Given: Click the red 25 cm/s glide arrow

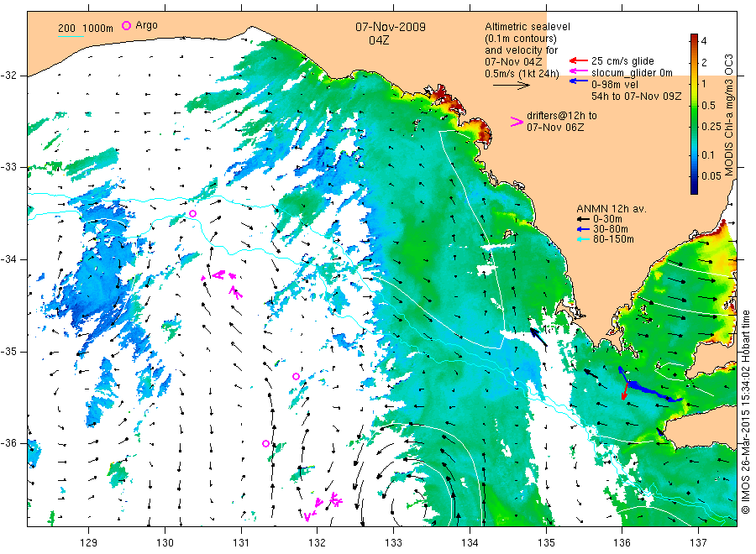Looking at the screenshot, I should point(578,60).
